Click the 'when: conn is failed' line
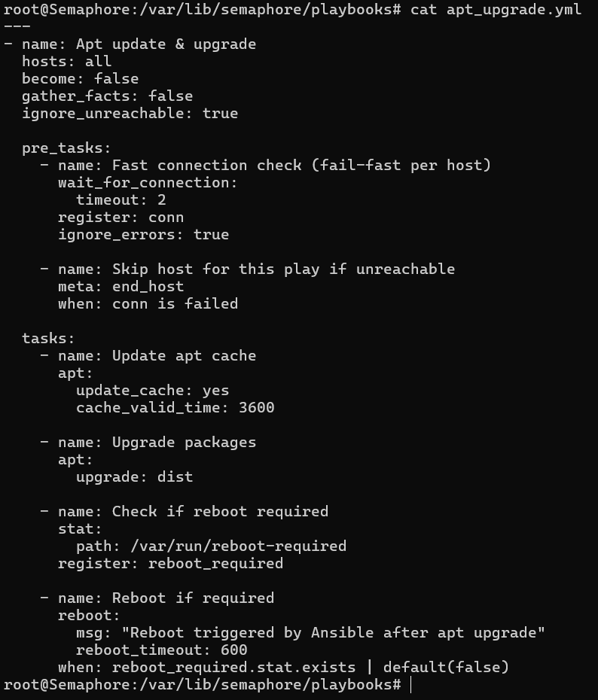The width and height of the screenshot is (598, 700). click(x=148, y=304)
